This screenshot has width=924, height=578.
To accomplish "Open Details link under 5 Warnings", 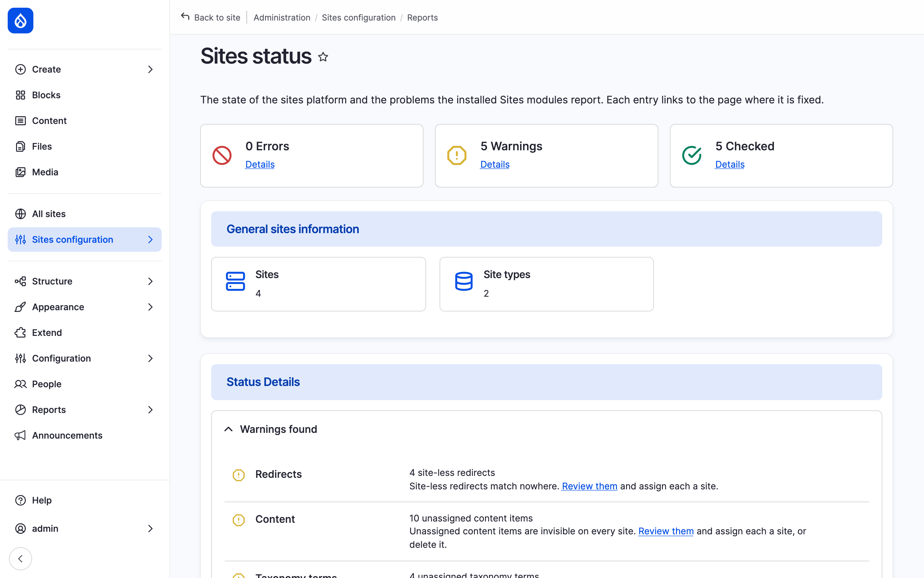I will point(495,164).
